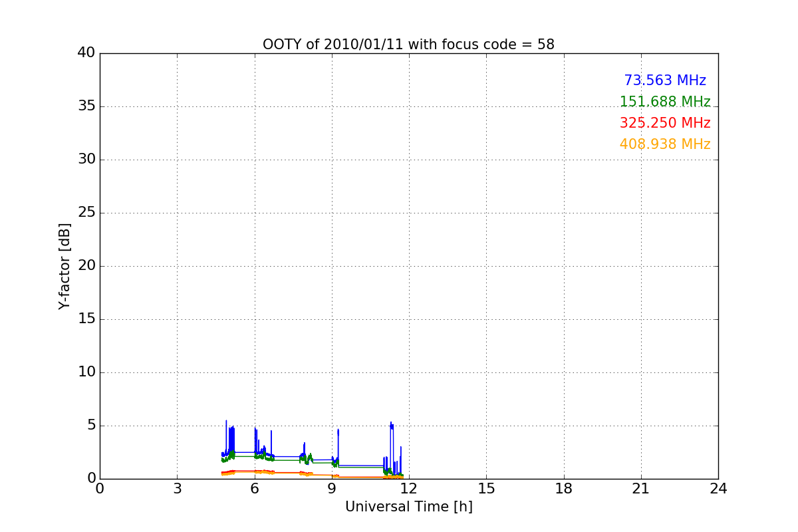Viewport: 798px width, 532px height.
Task: Select the 73.563 MHz legend label
Action: [665, 80]
